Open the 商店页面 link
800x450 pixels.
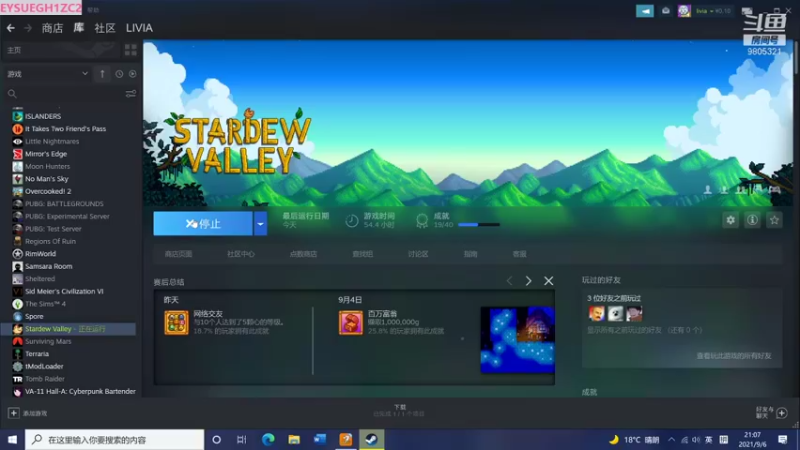(179, 254)
